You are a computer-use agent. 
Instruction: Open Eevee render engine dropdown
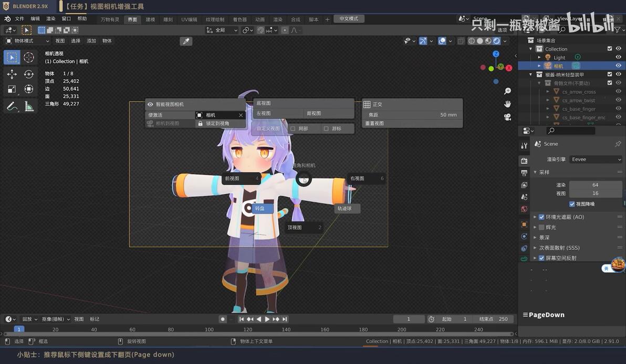click(595, 159)
